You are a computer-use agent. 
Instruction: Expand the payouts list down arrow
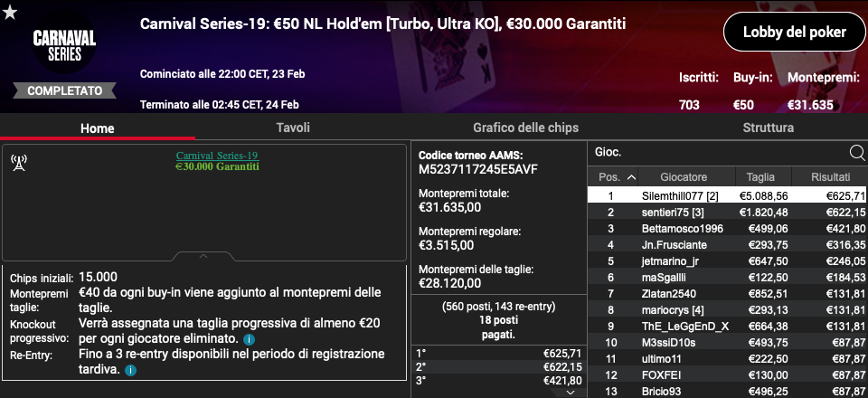571,393
